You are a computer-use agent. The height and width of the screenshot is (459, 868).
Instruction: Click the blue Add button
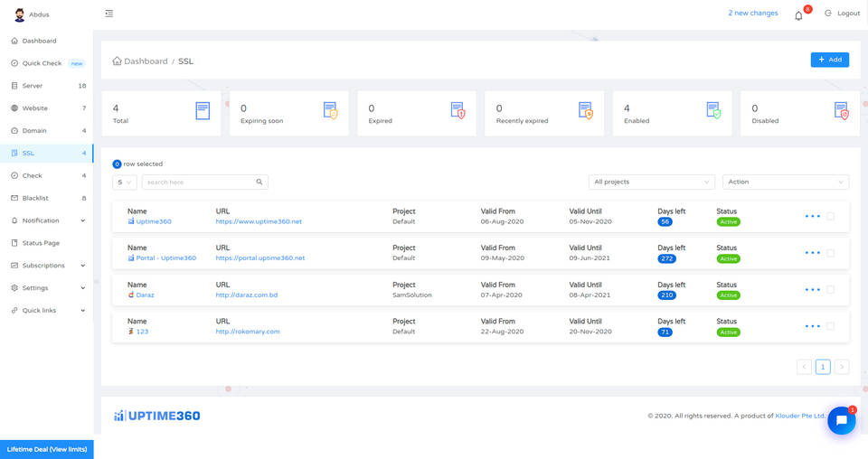[x=830, y=60]
